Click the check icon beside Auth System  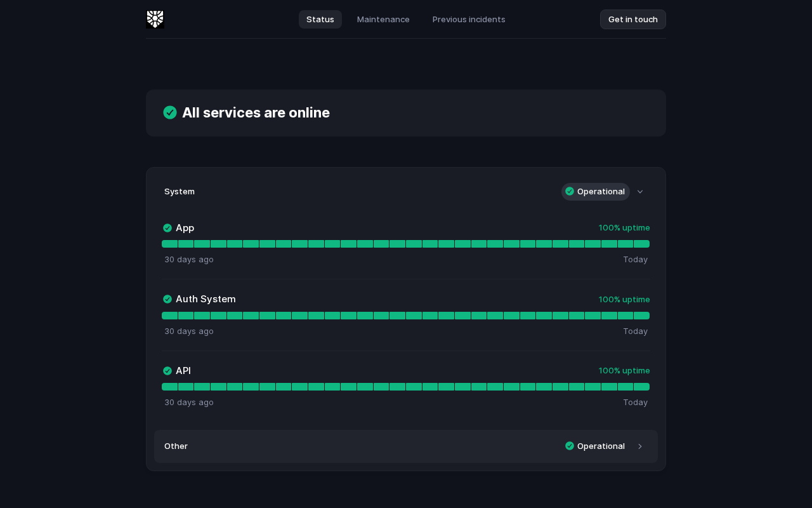(167, 299)
